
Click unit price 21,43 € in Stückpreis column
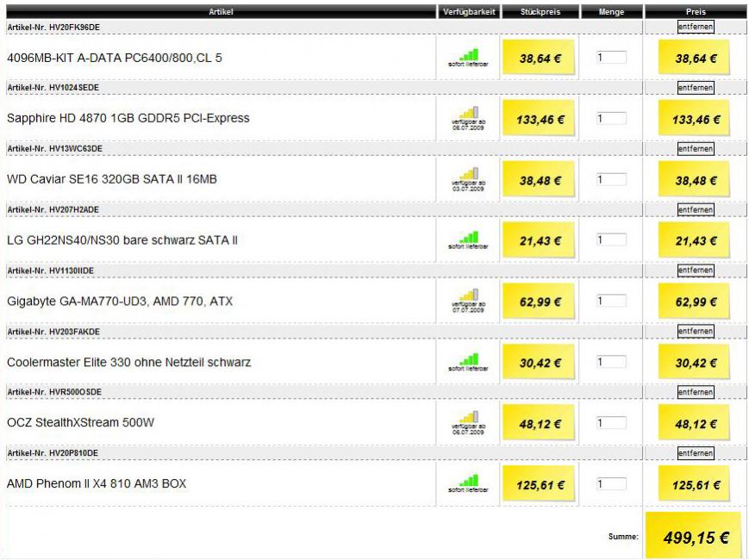(x=539, y=240)
